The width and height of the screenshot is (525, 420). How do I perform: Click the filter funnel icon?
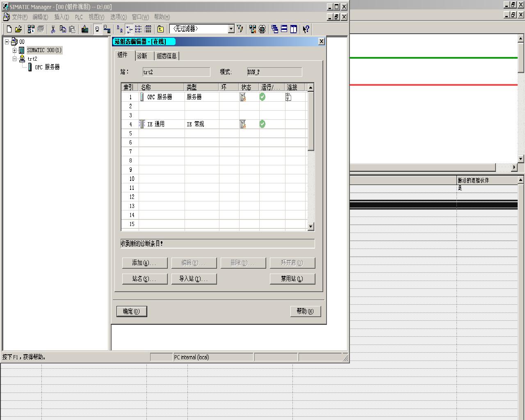pyautogui.click(x=240, y=29)
